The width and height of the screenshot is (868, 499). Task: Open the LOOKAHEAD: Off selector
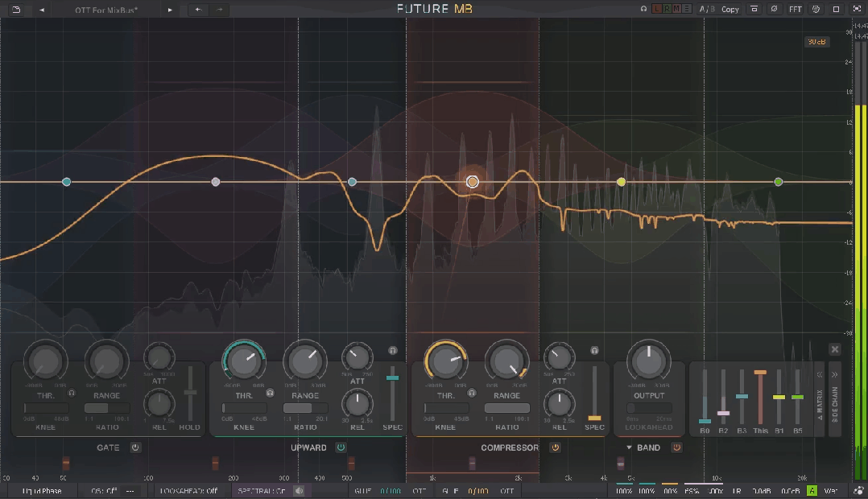188,491
